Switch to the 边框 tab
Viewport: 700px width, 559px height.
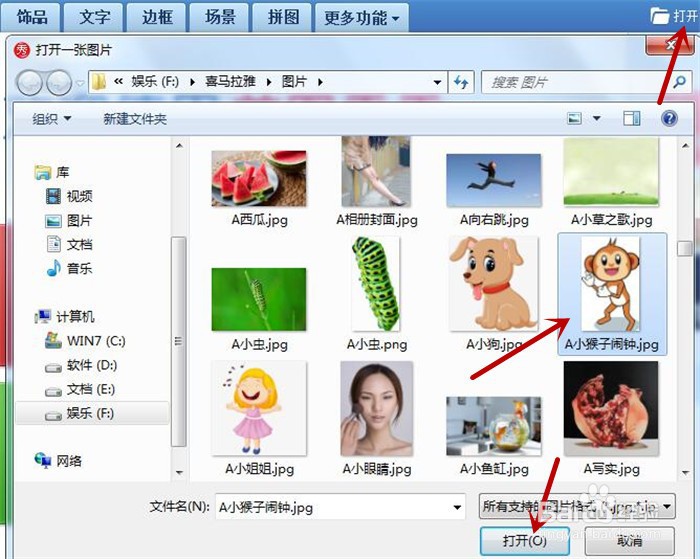[x=157, y=17]
